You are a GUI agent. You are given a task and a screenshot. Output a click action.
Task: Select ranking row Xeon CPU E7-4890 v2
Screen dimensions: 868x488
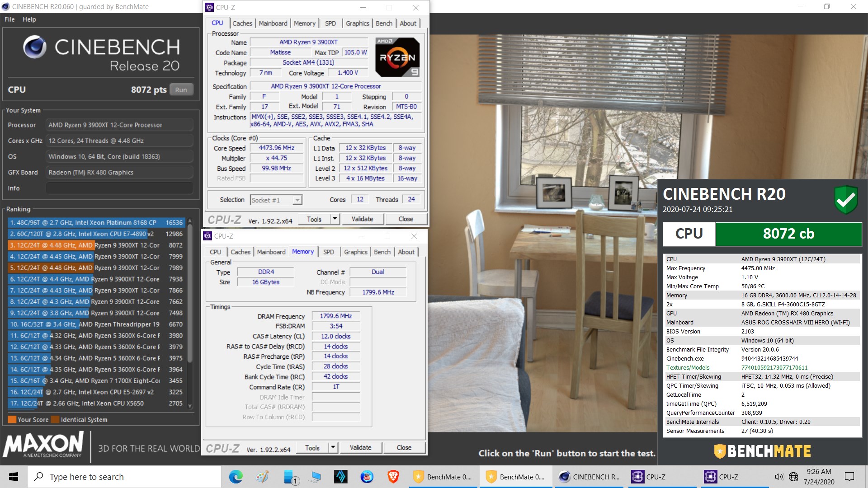(97, 234)
